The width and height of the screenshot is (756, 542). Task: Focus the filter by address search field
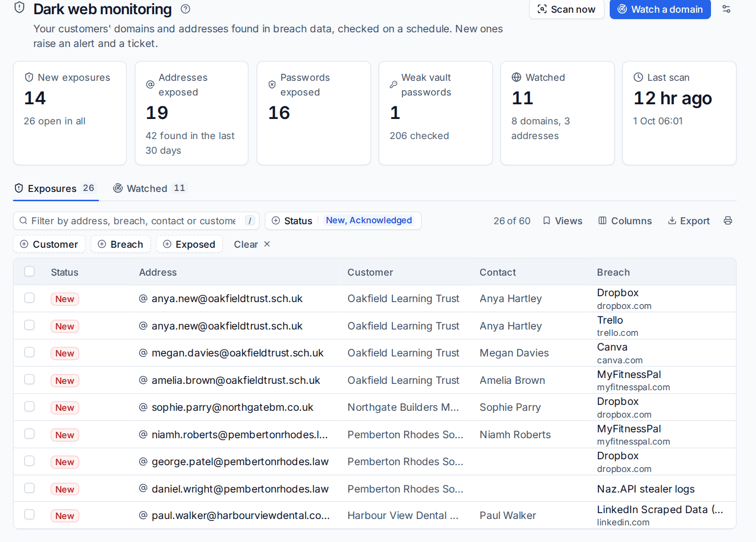136,221
